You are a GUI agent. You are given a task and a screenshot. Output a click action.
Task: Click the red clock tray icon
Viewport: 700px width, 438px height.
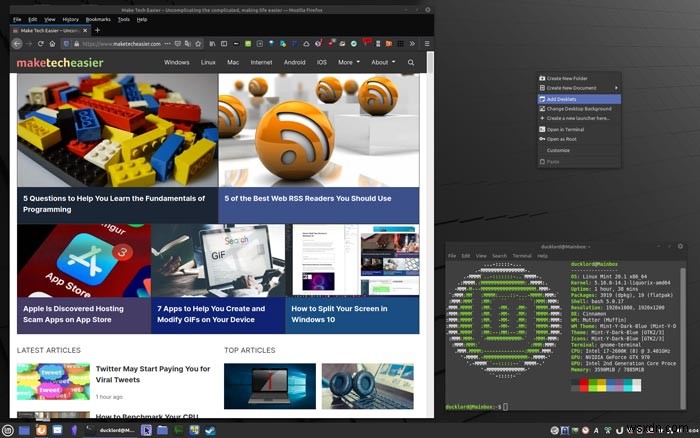click(x=585, y=430)
